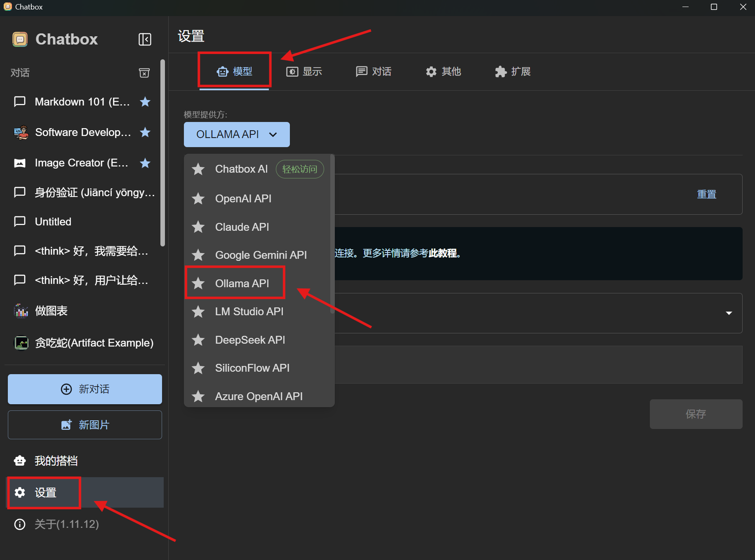This screenshot has height=560, width=755.
Task: Click the empty input field above 保存
Action: 539,365
